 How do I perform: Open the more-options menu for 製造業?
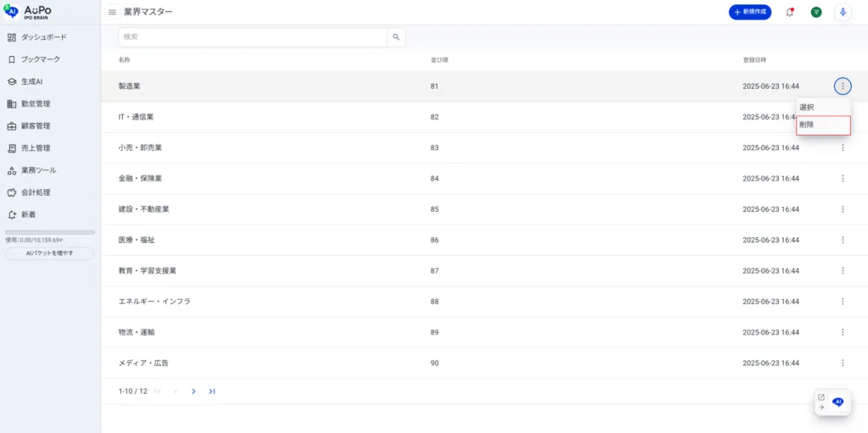point(843,86)
